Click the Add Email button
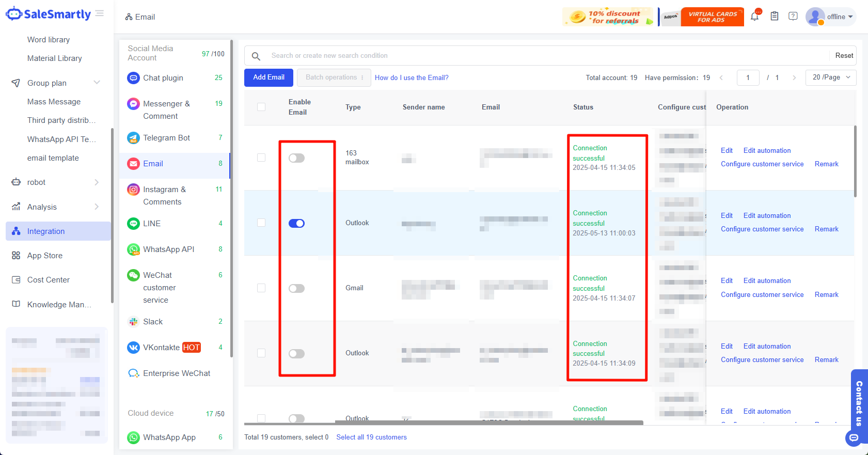Viewport: 868px width, 455px height. 269,77
